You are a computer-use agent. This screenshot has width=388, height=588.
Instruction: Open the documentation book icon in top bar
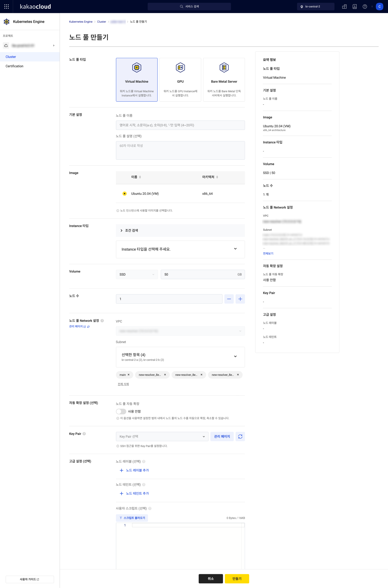(x=354, y=7)
